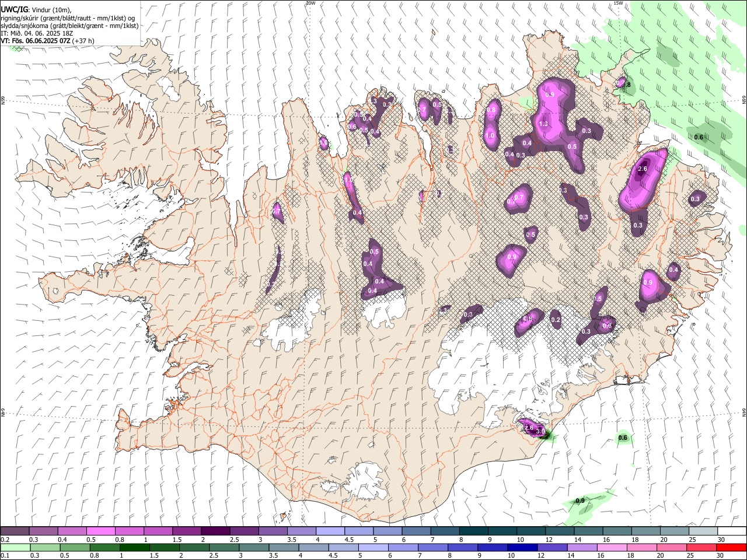Click the 1 dark green swatch in lower legend
The image size is (747, 560).
tap(135, 548)
